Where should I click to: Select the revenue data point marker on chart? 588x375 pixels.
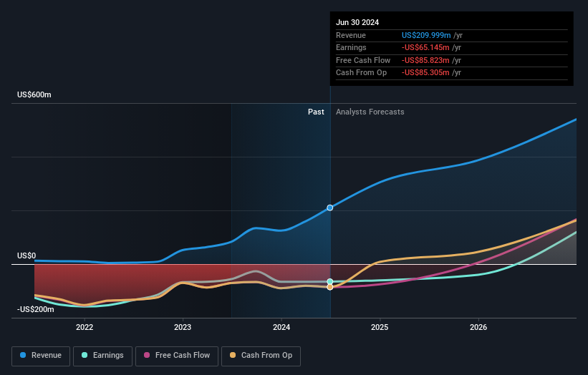pyautogui.click(x=329, y=208)
